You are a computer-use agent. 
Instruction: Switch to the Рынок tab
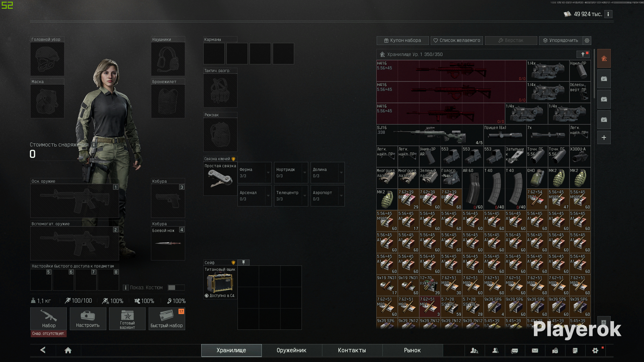pos(413,350)
